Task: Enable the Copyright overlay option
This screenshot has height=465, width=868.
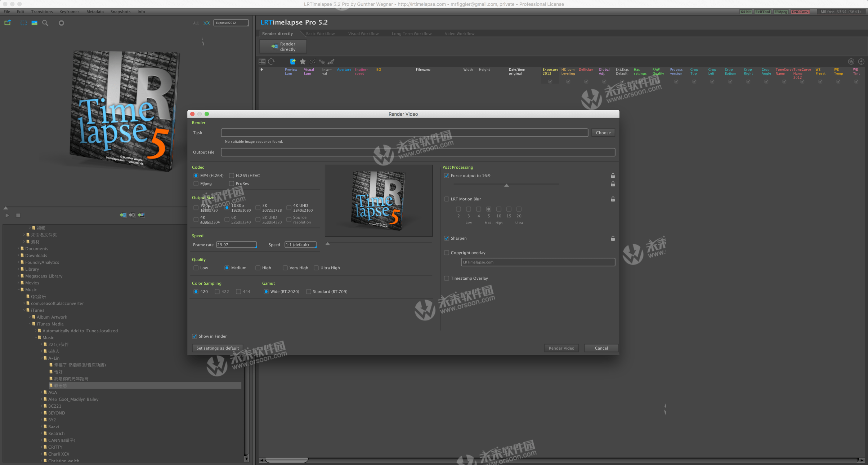Action: pos(447,252)
